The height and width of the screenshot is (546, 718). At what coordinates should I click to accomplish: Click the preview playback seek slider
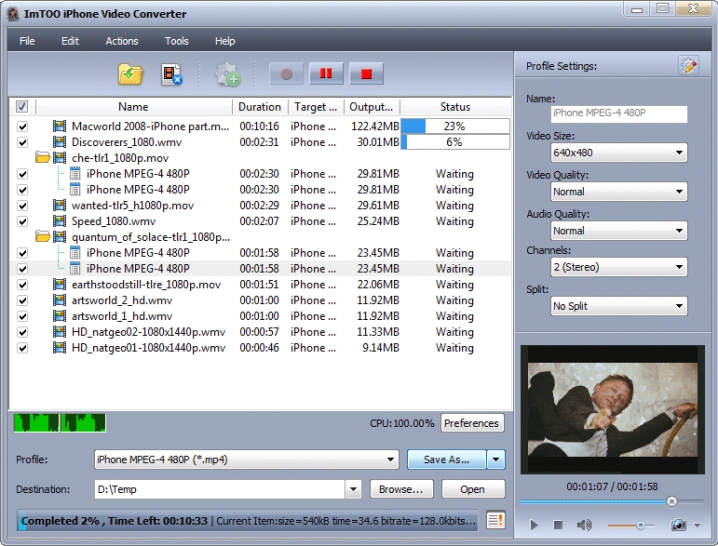[x=600, y=502]
